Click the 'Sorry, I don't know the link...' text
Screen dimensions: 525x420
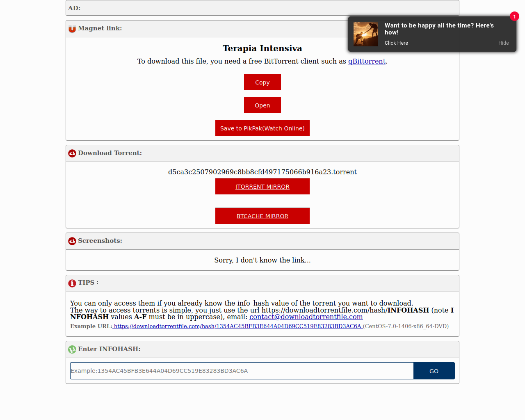[262, 260]
